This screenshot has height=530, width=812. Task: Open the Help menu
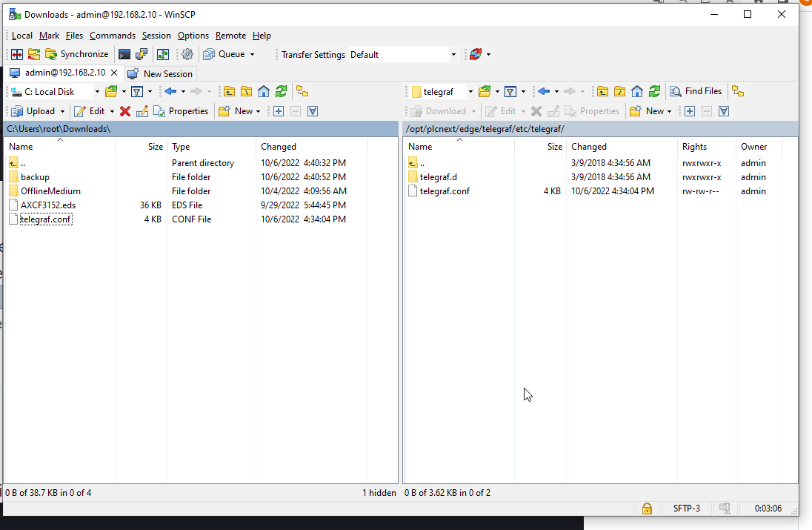tap(262, 36)
